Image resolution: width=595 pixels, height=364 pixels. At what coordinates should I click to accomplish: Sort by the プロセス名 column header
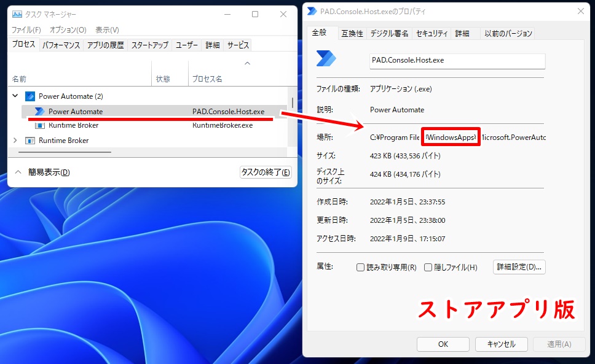207,79
